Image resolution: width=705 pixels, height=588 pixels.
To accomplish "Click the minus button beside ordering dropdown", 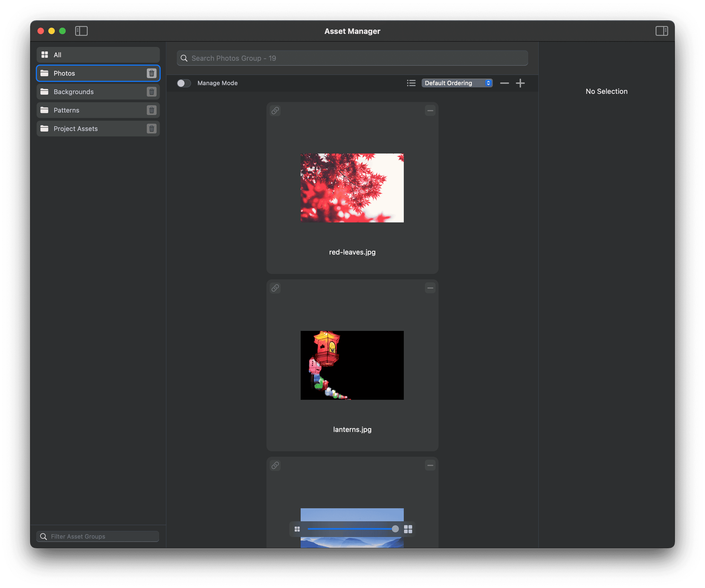I will click(x=504, y=83).
